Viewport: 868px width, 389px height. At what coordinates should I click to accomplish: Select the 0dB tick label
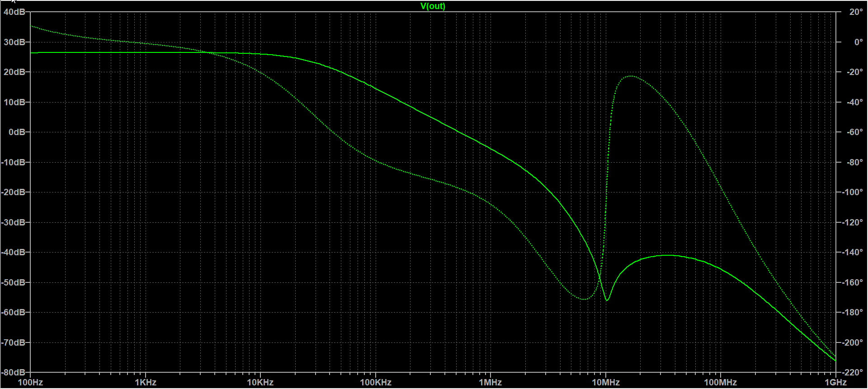point(18,132)
